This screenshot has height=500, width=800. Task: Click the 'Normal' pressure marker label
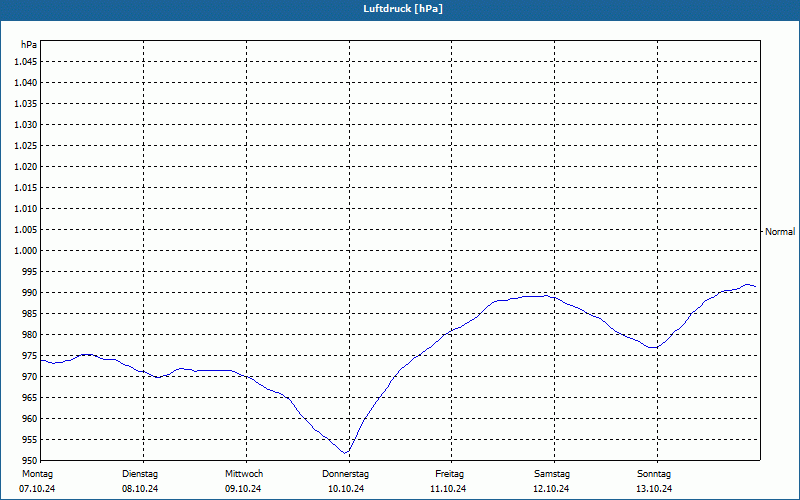(x=780, y=232)
